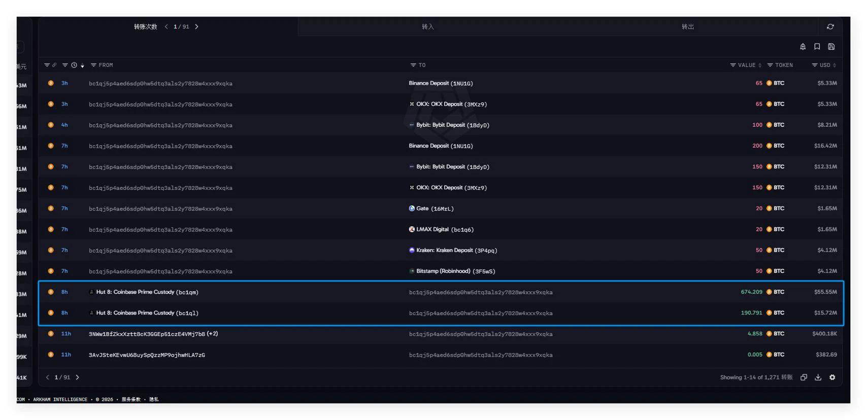Sort by USD using its sort arrows
Screen dimensions: 868x420
tap(834, 65)
